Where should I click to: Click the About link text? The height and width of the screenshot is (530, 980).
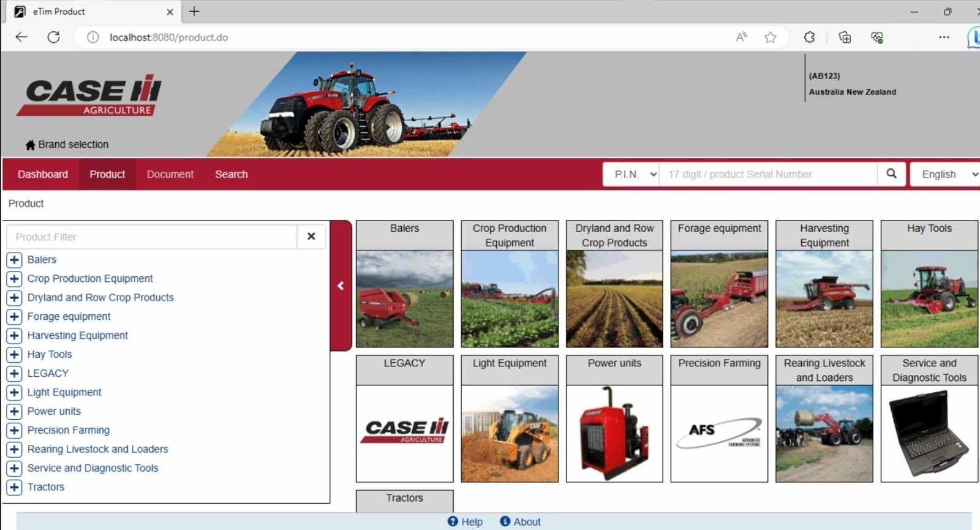pos(527,521)
